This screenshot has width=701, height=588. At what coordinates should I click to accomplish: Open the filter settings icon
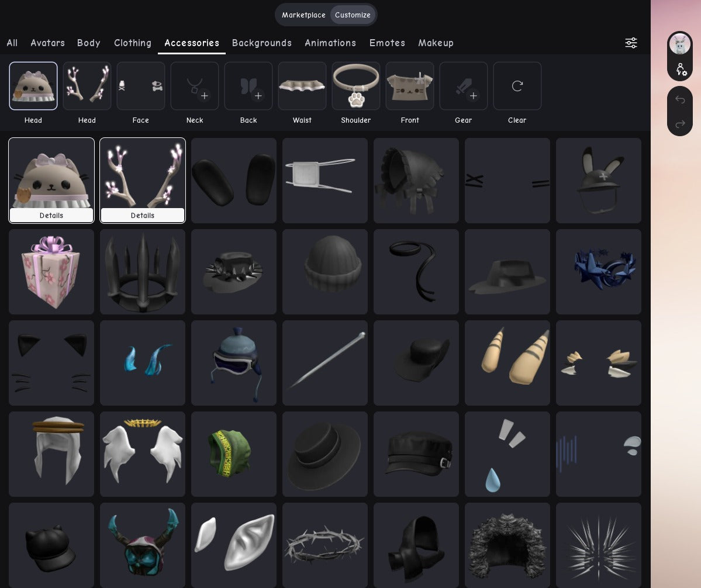click(631, 43)
